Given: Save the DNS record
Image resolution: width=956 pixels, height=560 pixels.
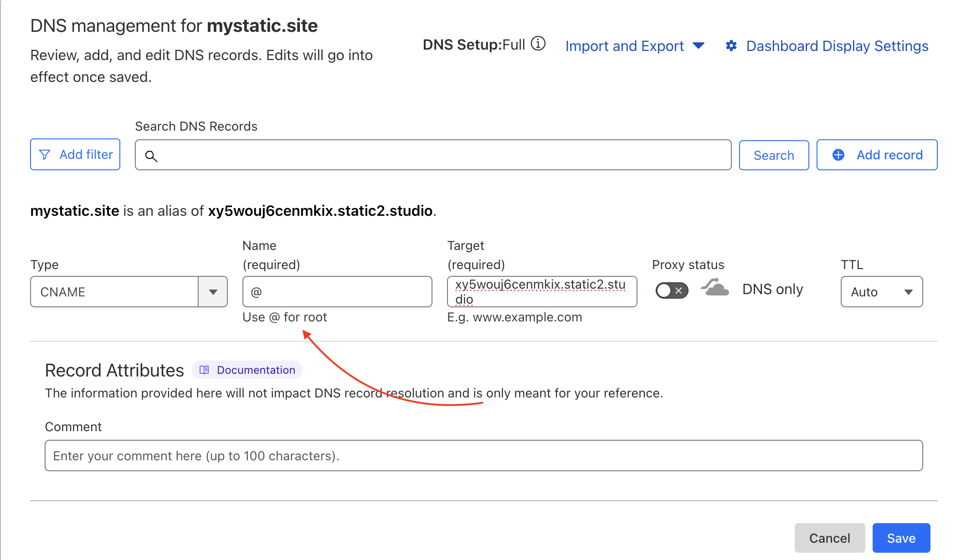Looking at the screenshot, I should coord(901,538).
